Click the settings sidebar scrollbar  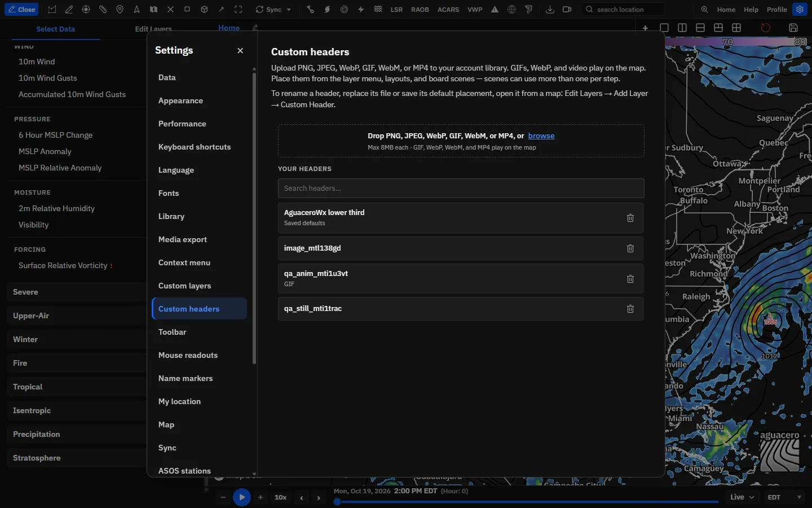(x=254, y=217)
